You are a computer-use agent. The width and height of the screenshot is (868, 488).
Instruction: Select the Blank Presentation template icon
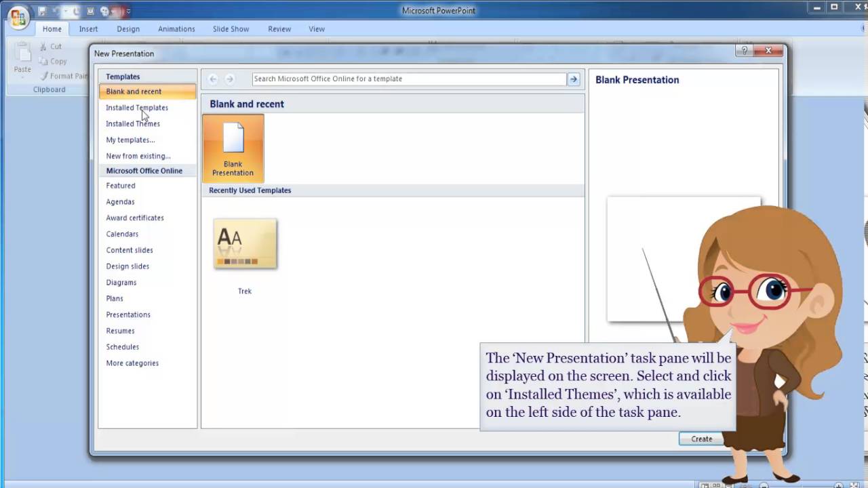pos(233,148)
